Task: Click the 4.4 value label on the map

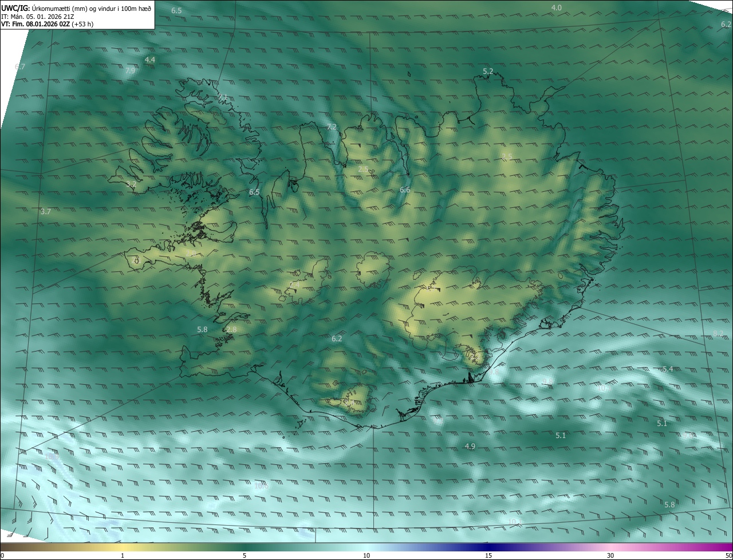Action: (150, 60)
